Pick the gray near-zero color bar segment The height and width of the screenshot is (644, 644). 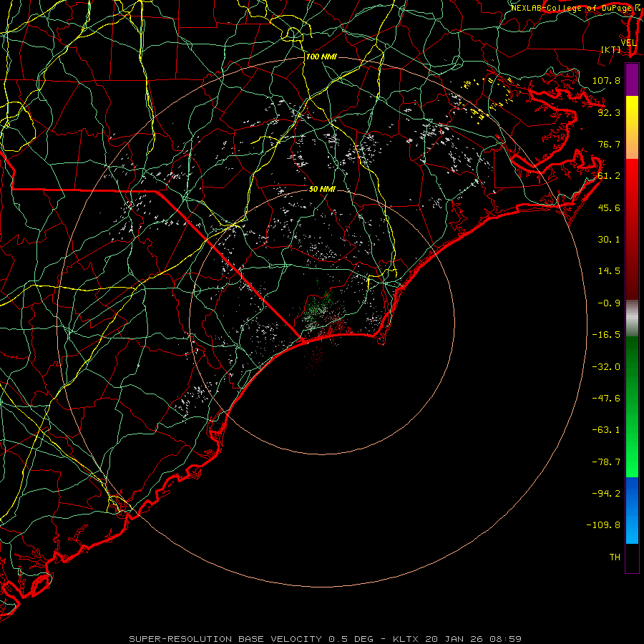tap(632, 318)
